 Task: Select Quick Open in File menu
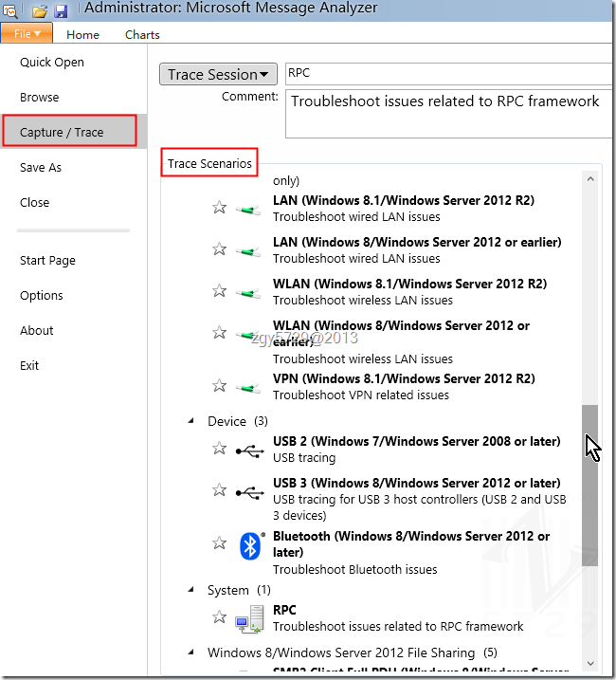(x=52, y=62)
